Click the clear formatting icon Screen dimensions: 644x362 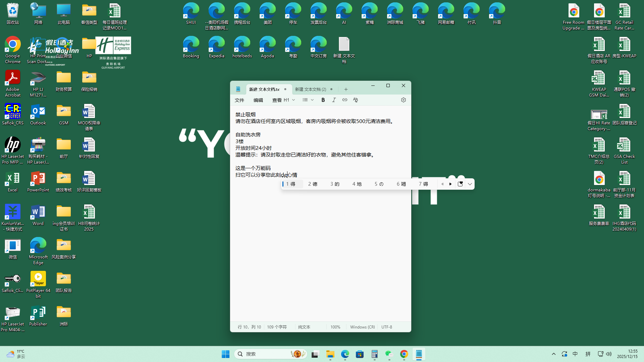(356, 100)
